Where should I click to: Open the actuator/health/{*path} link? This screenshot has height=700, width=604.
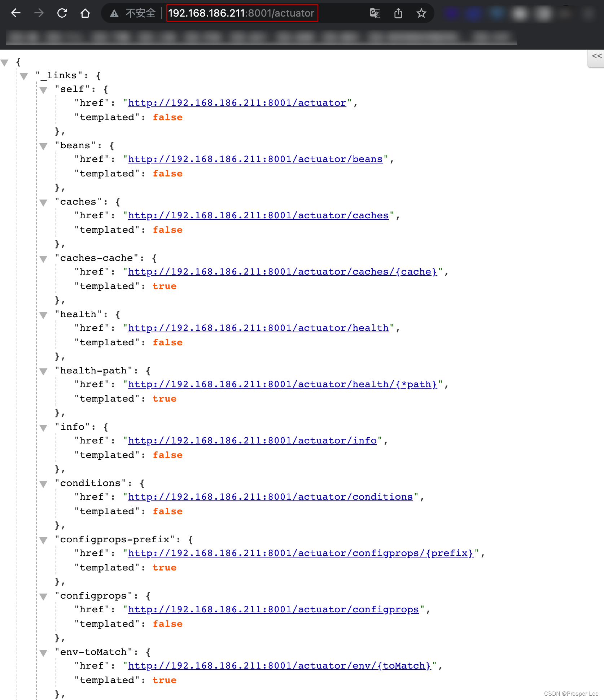283,384
